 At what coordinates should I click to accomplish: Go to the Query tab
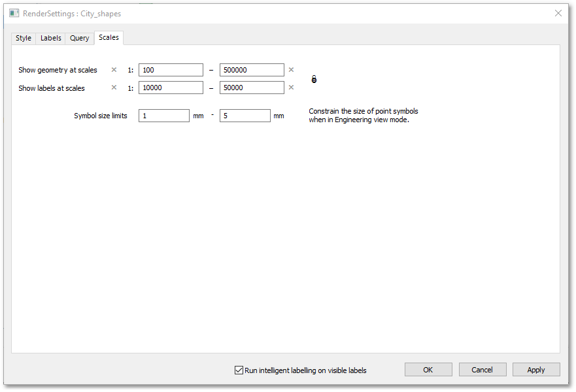(79, 38)
